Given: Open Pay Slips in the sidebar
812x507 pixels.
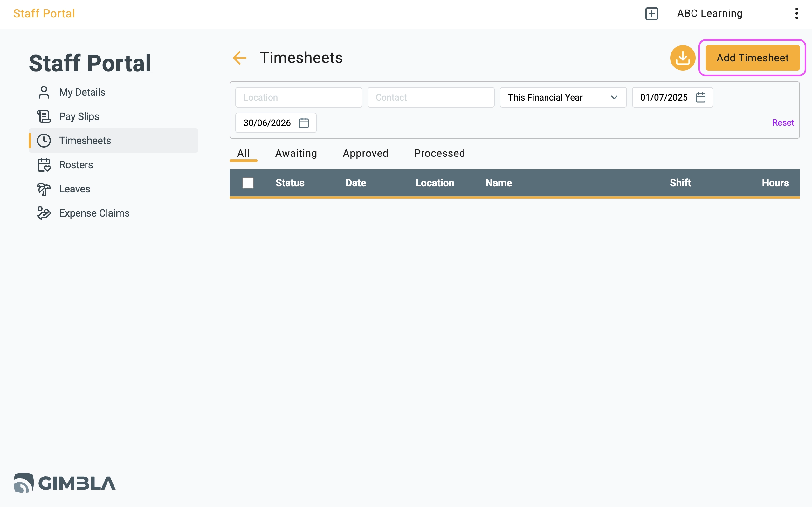Looking at the screenshot, I should (x=114, y=116).
